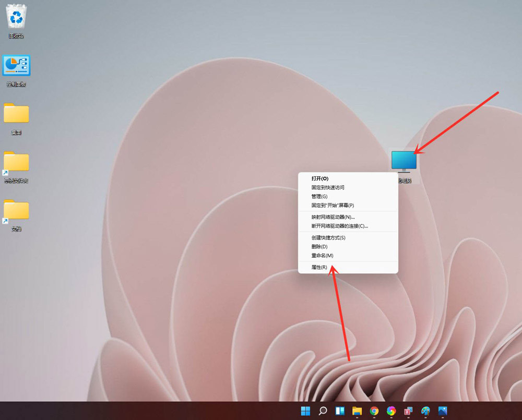522x420 pixels.
Task: Click the Search icon in the taskbar
Action: click(x=323, y=412)
